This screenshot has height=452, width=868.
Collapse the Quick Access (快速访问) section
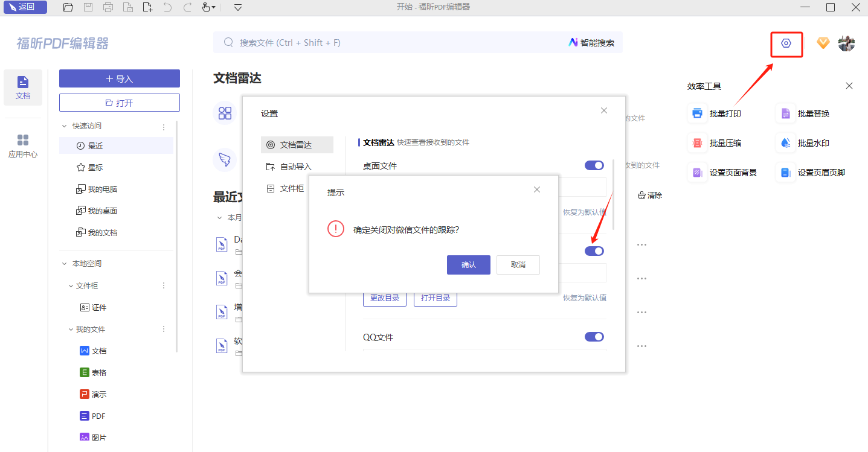coord(65,126)
